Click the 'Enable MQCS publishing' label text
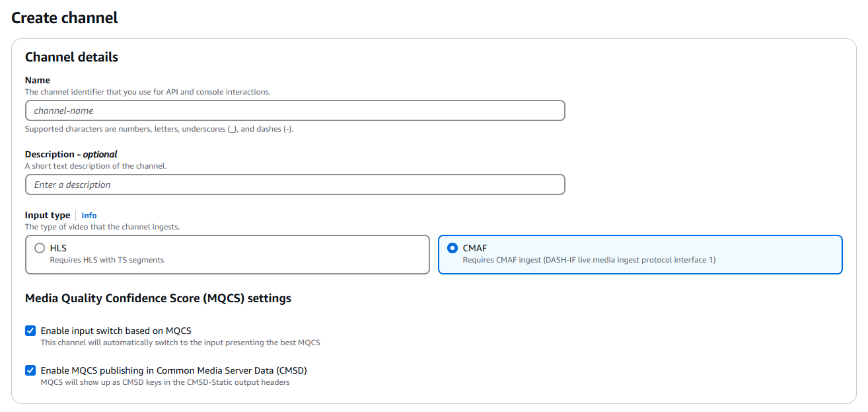The height and width of the screenshot is (412, 868). pyautogui.click(x=174, y=370)
